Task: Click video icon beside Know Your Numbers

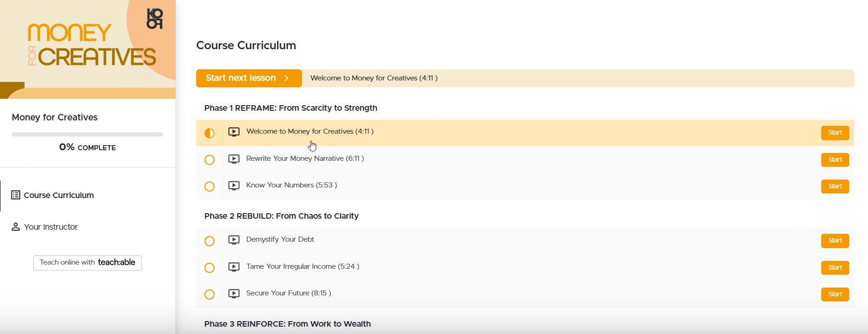Action: coord(234,186)
